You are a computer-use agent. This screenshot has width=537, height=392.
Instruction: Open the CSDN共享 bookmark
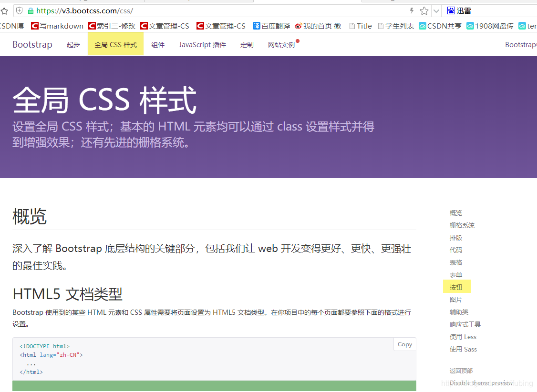click(x=440, y=26)
